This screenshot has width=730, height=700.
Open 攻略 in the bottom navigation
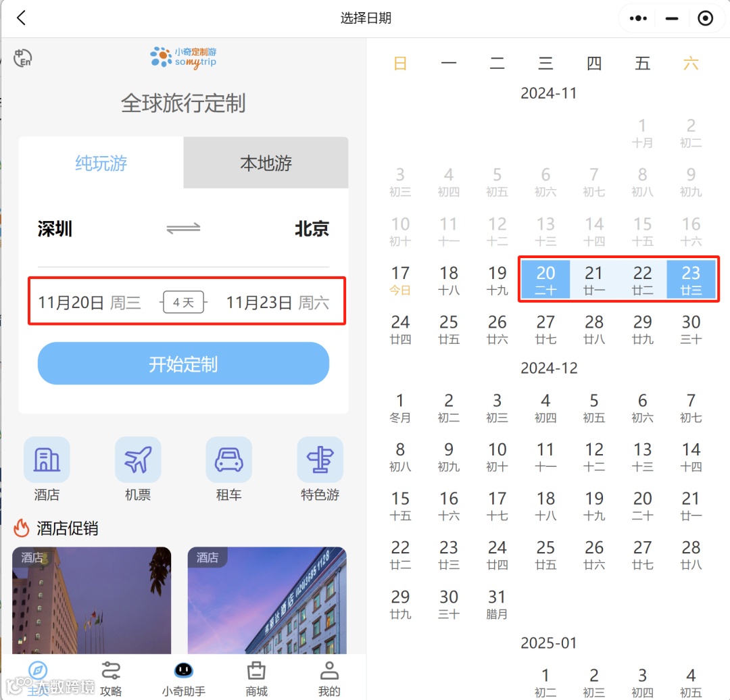pyautogui.click(x=111, y=678)
